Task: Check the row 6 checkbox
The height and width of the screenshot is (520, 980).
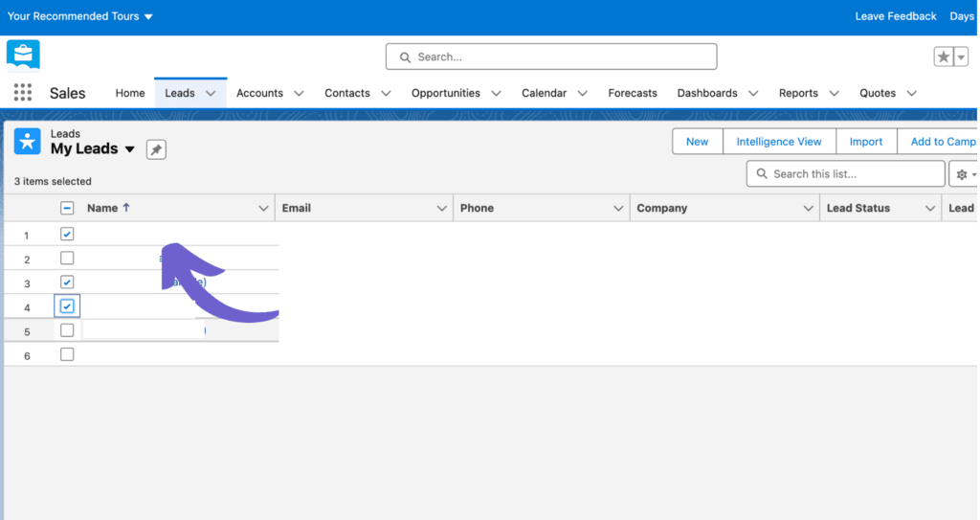Action: [67, 354]
